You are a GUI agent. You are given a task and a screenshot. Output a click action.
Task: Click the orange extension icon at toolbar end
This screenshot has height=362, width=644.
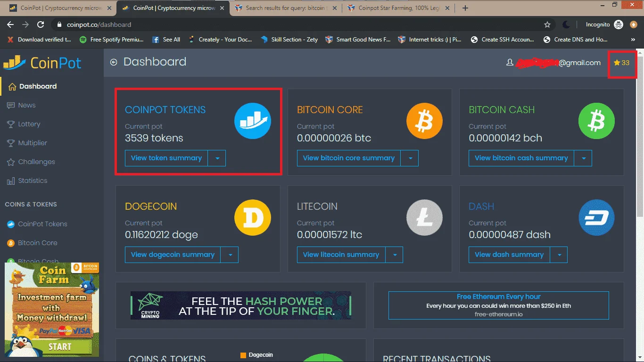[634, 25]
